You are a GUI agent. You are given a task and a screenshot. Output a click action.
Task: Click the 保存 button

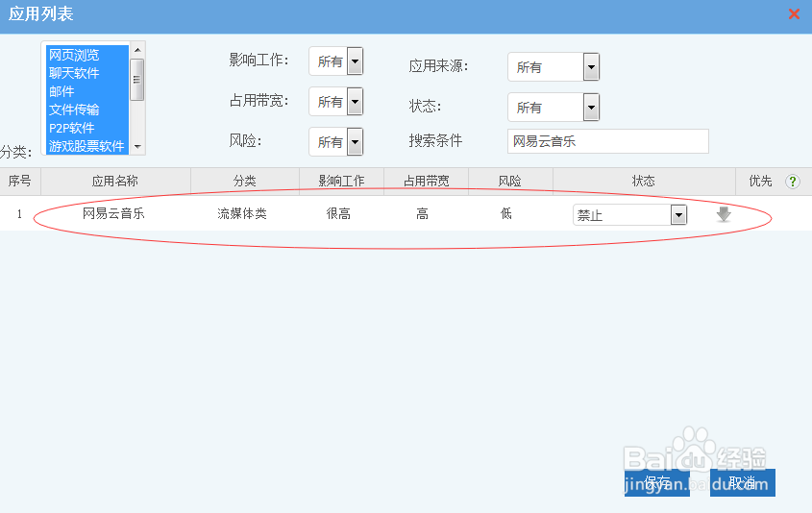[656, 482]
